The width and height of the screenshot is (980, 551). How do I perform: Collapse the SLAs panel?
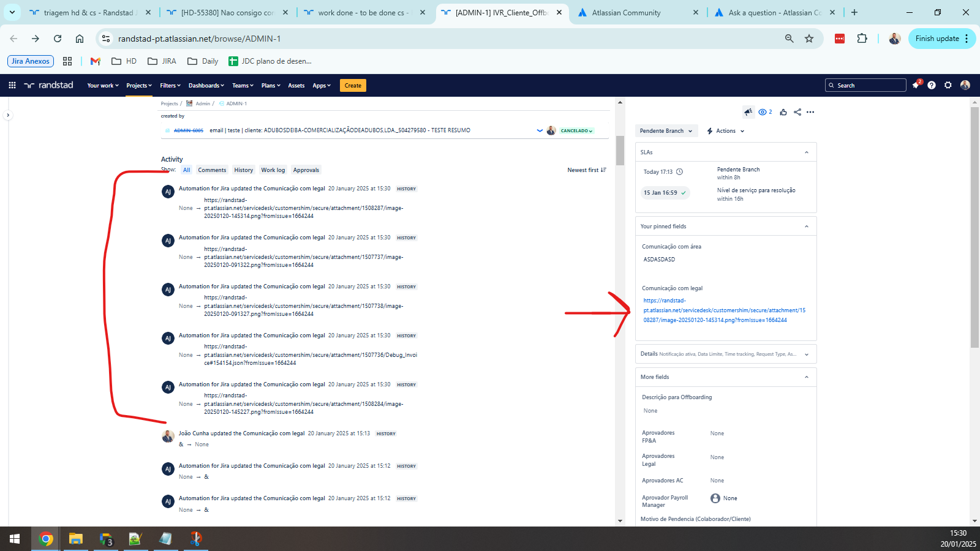pos(807,152)
